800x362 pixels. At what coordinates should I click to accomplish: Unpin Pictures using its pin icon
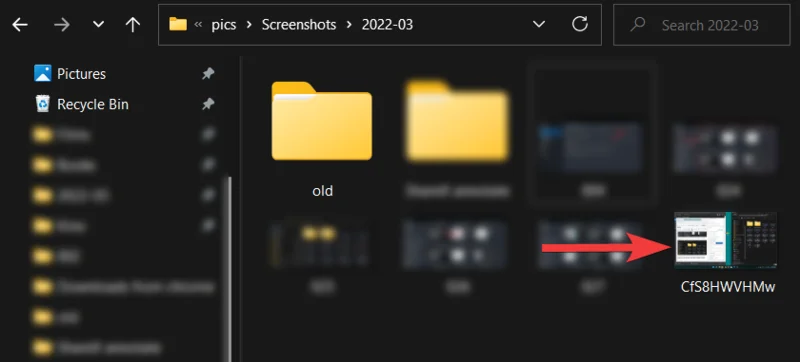[208, 74]
